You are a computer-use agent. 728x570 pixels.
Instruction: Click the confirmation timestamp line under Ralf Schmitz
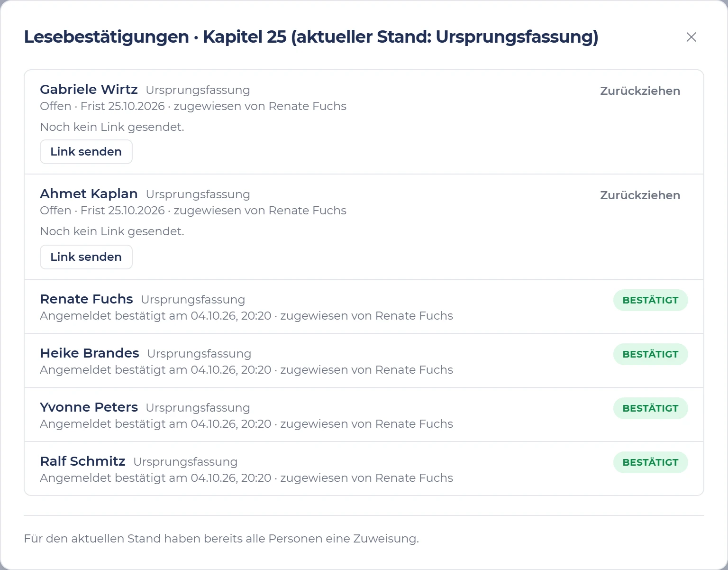pos(246,478)
